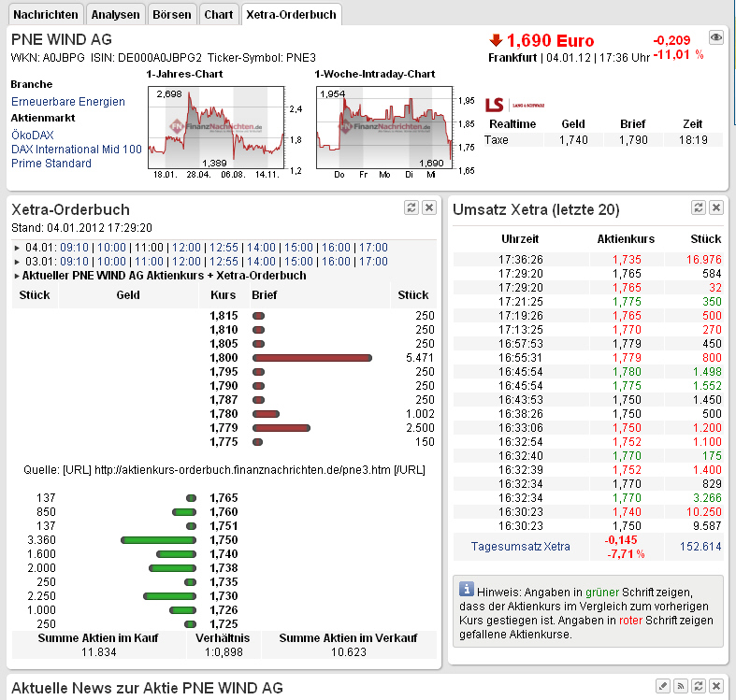
Task: Click the Taxe Brief value 1,790
Action: click(x=633, y=140)
